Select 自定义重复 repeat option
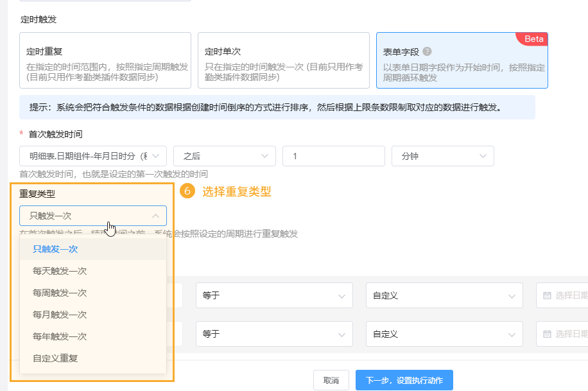This screenshot has width=588, height=391. click(55, 358)
